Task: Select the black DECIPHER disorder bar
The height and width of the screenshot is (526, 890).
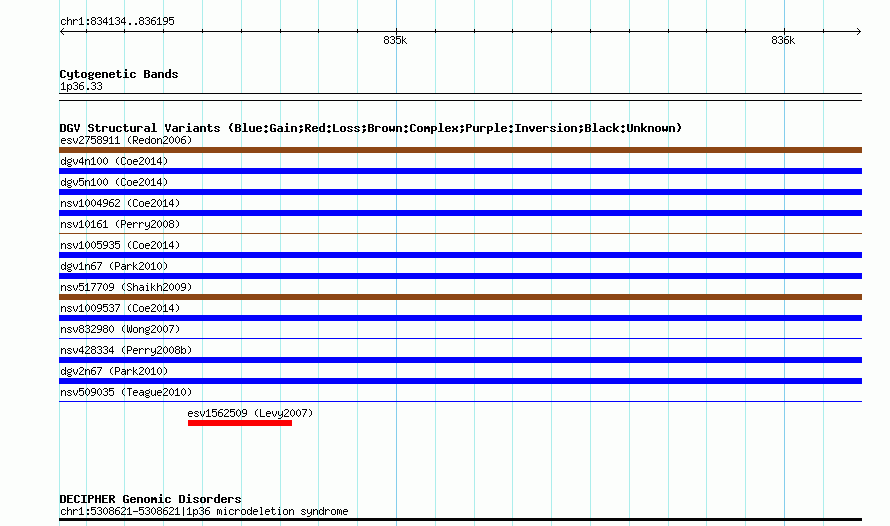Action: pyautogui.click(x=460, y=519)
